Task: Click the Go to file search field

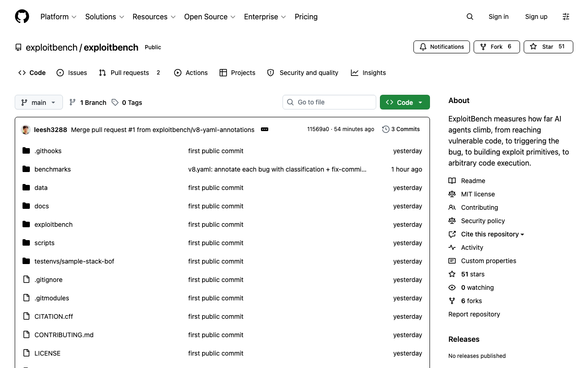Action: [x=329, y=102]
